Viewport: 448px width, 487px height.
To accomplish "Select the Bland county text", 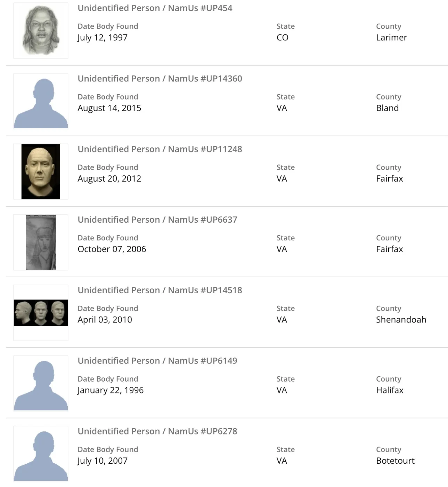I will click(387, 108).
